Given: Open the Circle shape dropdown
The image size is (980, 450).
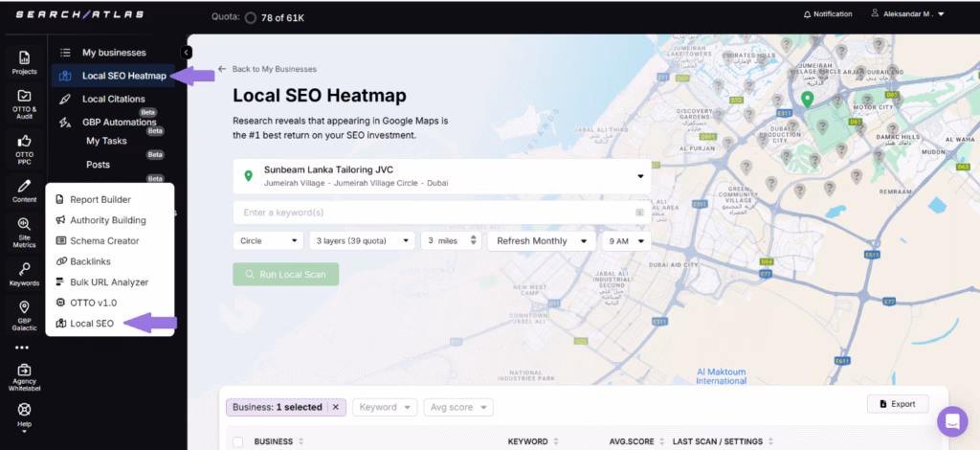Looking at the screenshot, I should (268, 241).
